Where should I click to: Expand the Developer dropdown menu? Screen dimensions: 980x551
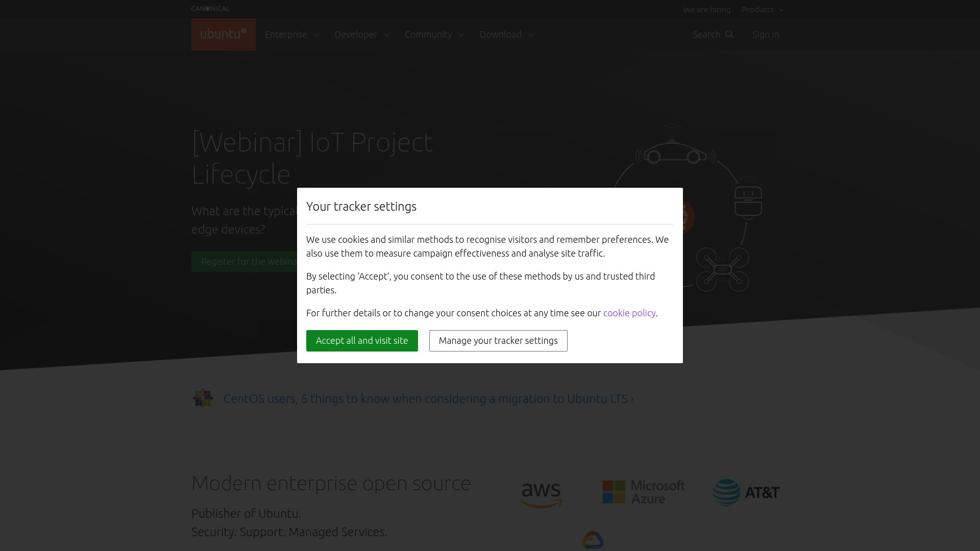362,34
